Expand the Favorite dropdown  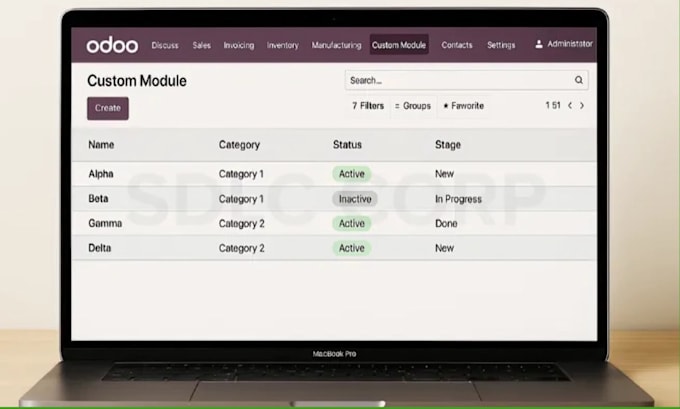click(x=463, y=106)
